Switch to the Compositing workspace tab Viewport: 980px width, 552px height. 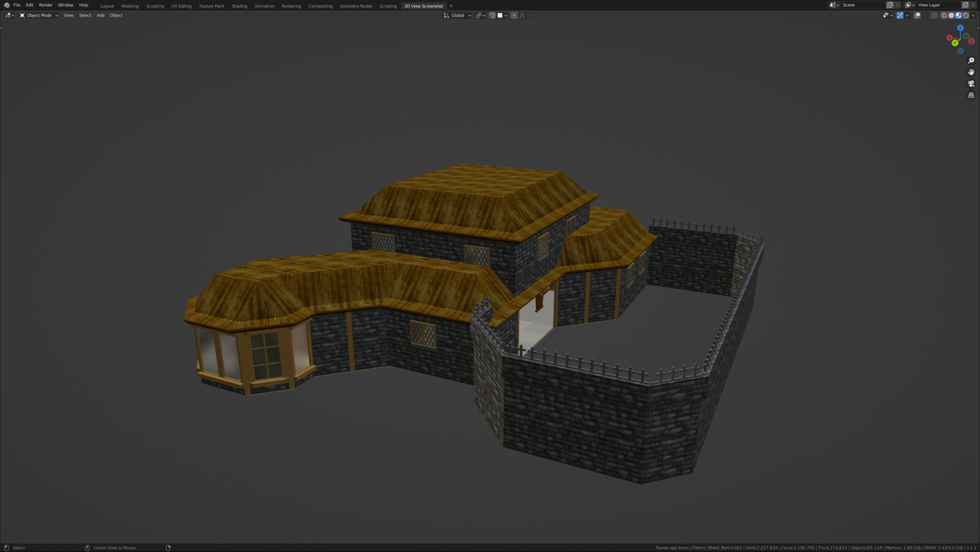point(320,6)
